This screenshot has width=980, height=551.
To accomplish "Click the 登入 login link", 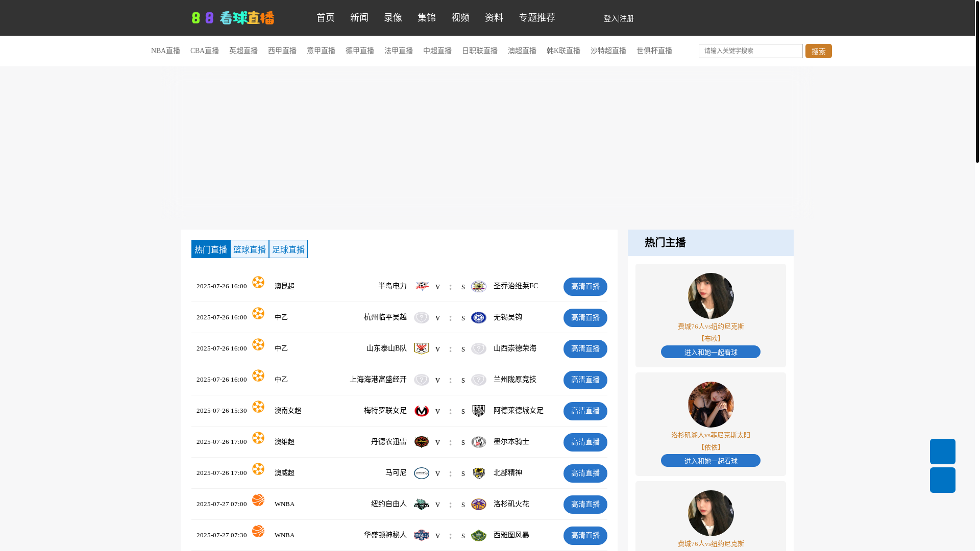I will click(610, 19).
